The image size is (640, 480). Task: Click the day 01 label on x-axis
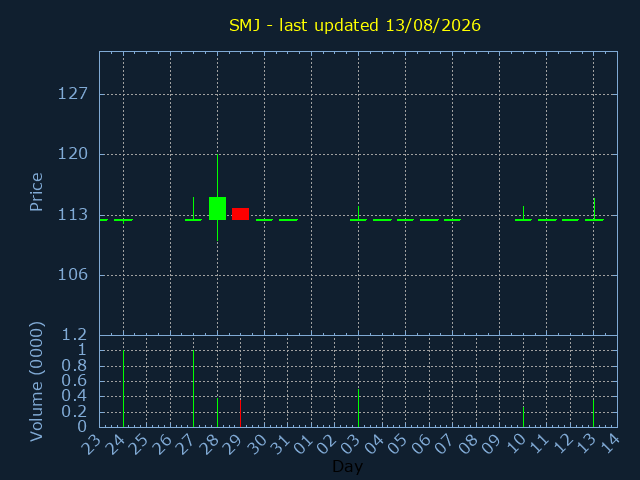(x=304, y=444)
